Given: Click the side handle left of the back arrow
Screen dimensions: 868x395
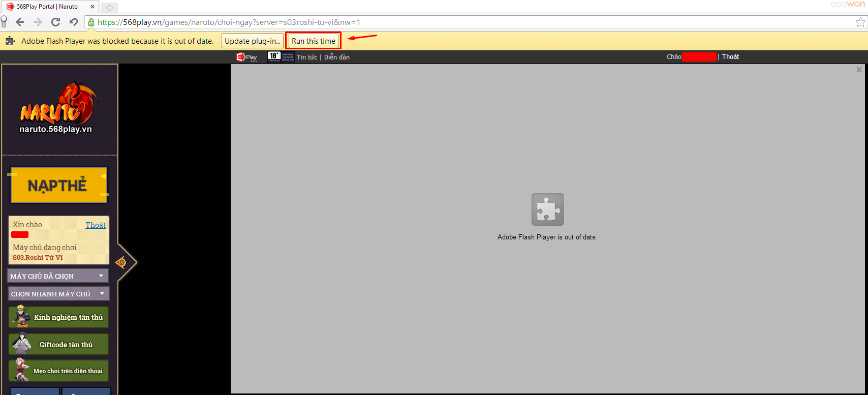Looking at the screenshot, I should (4, 22).
